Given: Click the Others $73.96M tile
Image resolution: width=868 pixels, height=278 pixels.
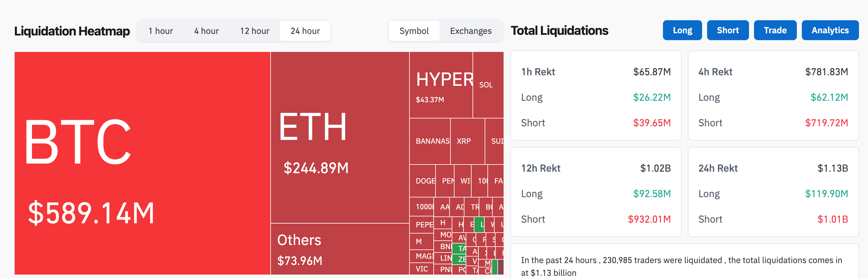Looking at the screenshot, I should (x=340, y=249).
